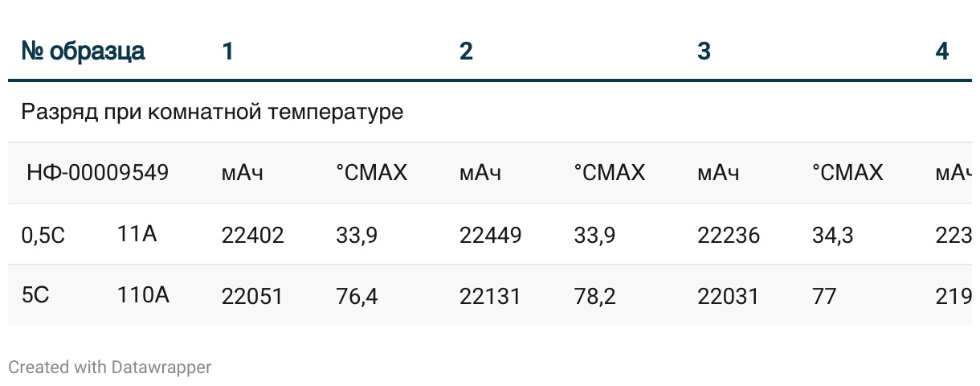This screenshot has width=980, height=386.
Task: Click capacity value 22031
Action: [x=728, y=297]
